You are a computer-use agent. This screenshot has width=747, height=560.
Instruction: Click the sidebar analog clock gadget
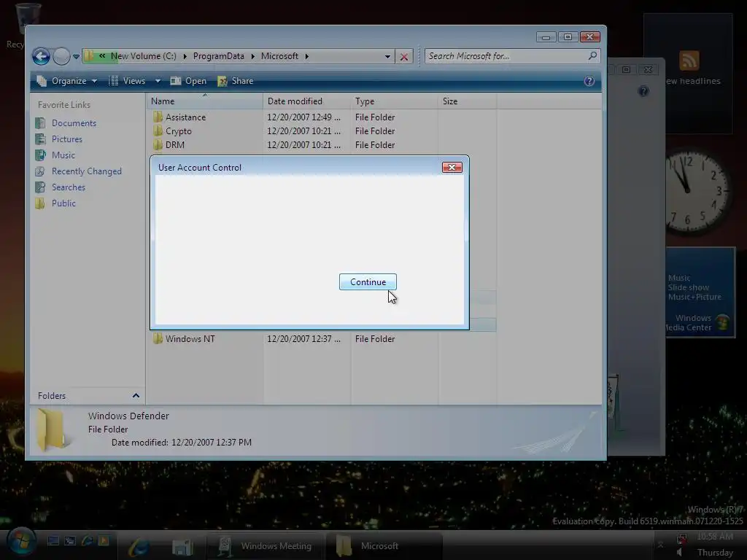[x=696, y=192]
